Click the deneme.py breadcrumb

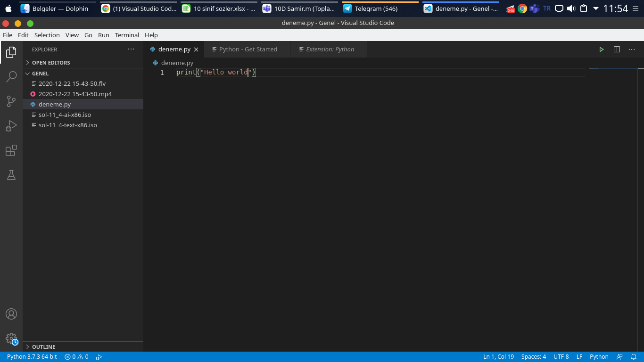tap(177, 63)
